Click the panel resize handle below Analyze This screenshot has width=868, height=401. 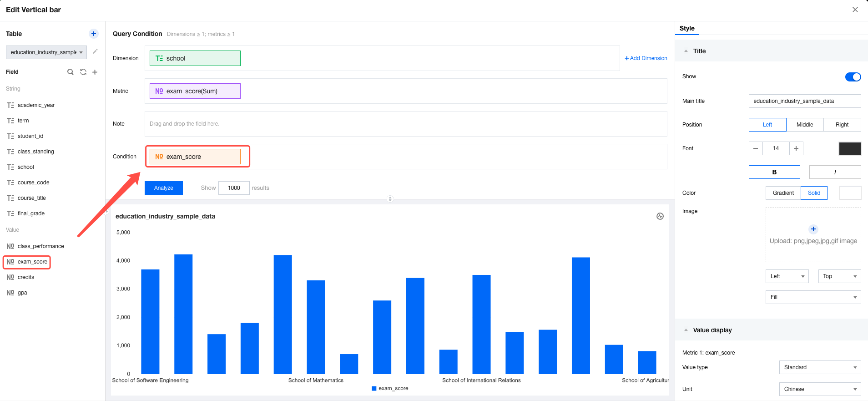(390, 199)
